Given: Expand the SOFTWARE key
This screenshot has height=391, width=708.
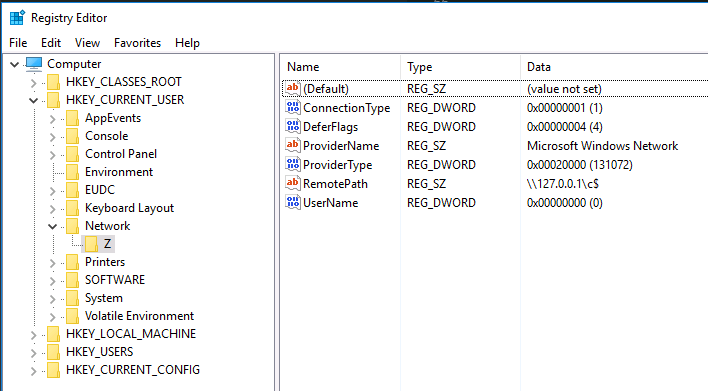Looking at the screenshot, I should point(52,281).
